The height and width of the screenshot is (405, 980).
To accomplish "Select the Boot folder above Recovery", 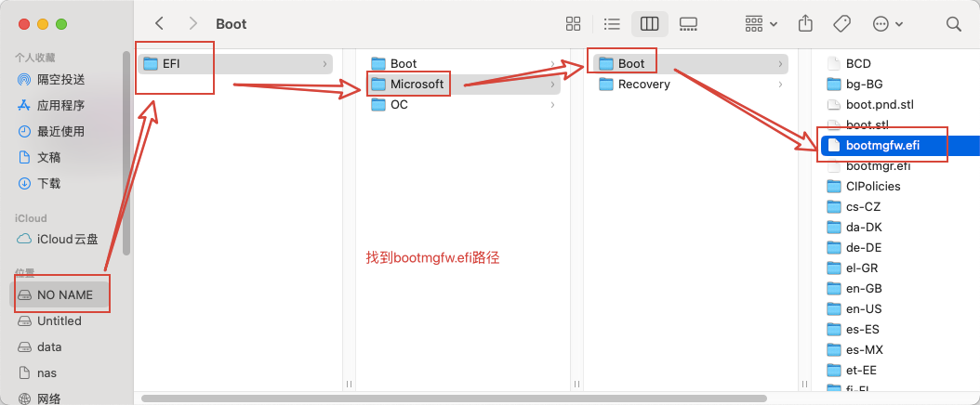I will click(691, 64).
